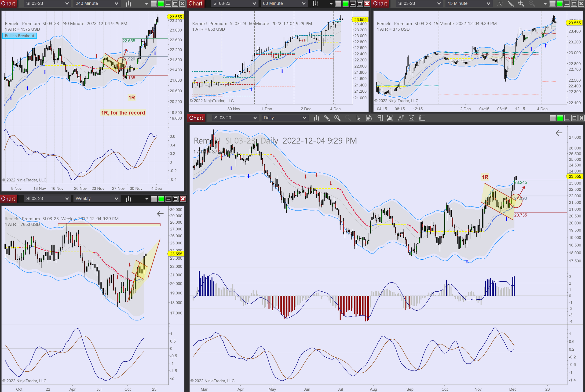Image resolution: width=585 pixels, height=392 pixels.
Task: Toggle gray link button on Weekly chart
Action: click(154, 199)
